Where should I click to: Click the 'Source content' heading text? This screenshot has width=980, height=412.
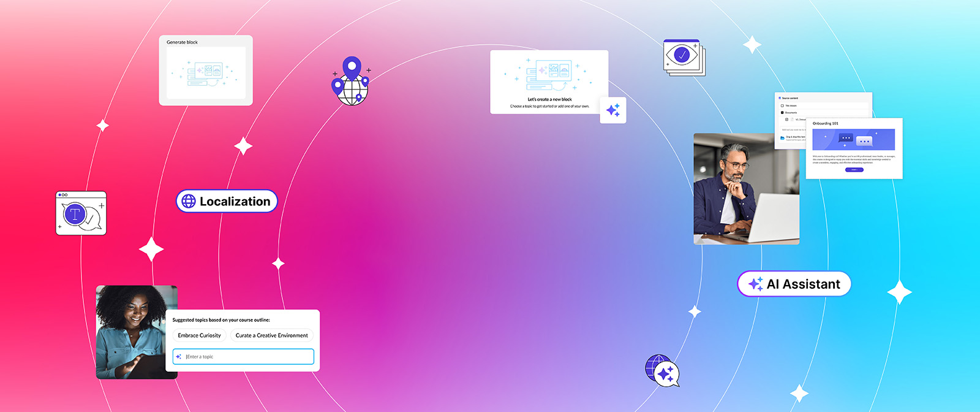(x=790, y=98)
